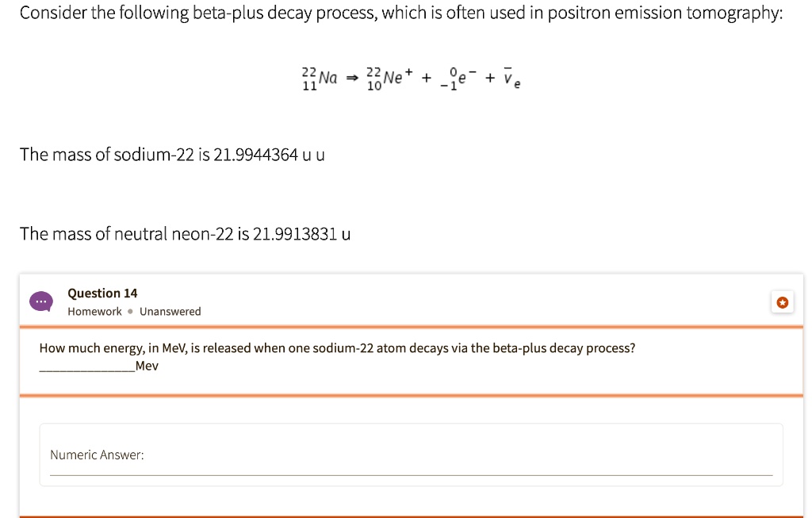Click the sodium-22 mass value 21.9944364
This screenshot has height=518, width=812.
click(257, 155)
